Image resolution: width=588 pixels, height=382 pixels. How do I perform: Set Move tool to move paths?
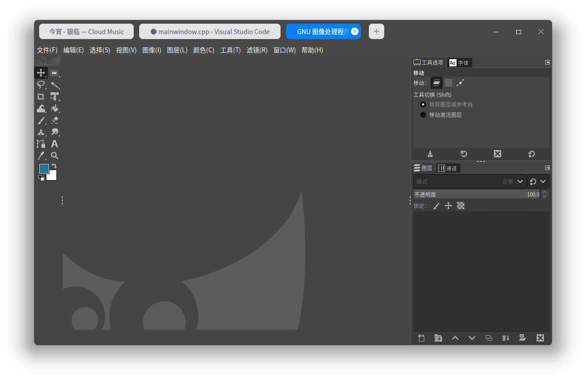click(x=460, y=83)
